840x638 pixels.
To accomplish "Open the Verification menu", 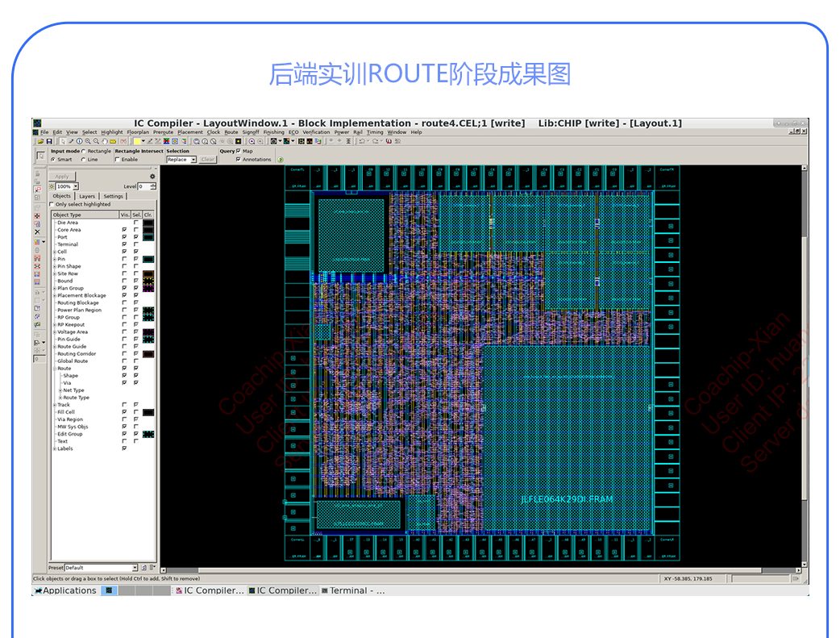I will click(316, 132).
